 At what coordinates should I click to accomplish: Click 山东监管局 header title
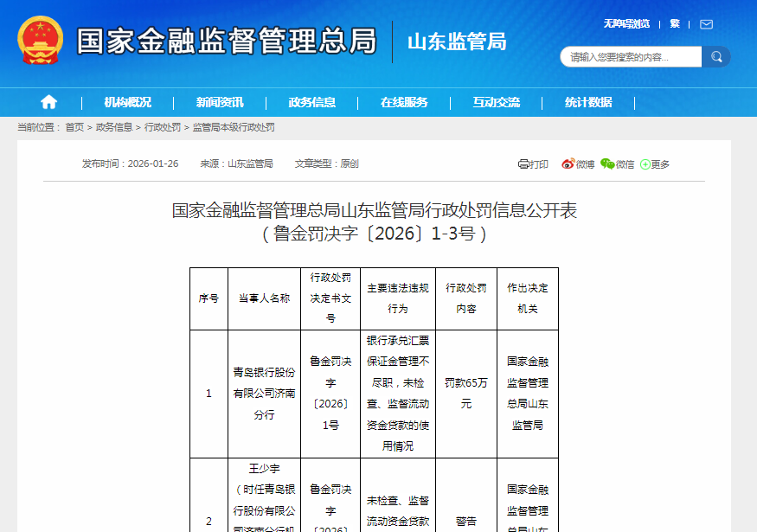[457, 42]
